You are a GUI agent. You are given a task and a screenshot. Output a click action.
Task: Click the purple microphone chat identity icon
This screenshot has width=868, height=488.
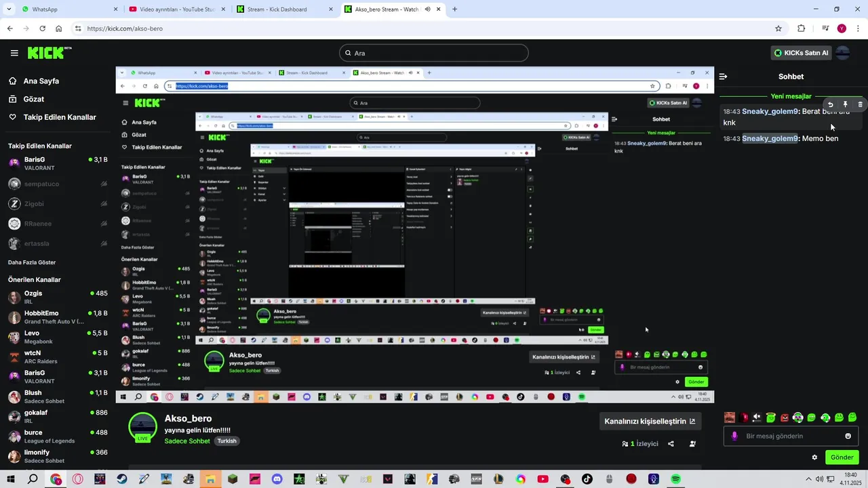coord(734,436)
